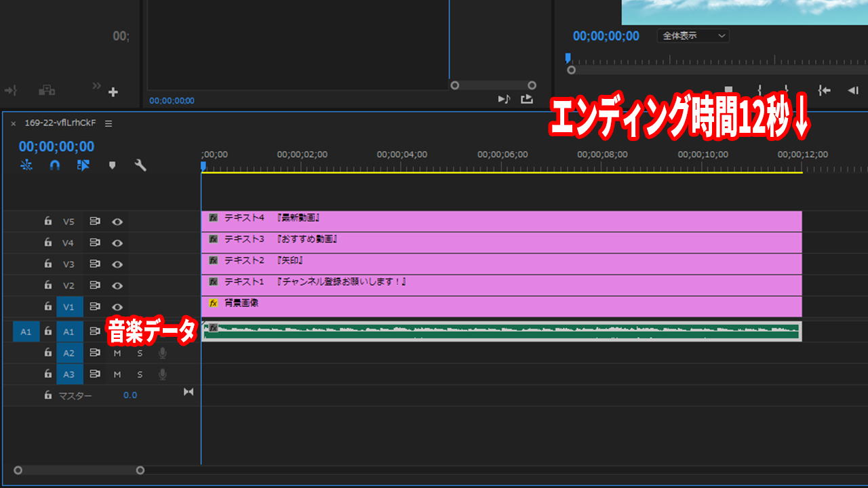
Task: Open timeline display settings wrench
Action: [140, 165]
